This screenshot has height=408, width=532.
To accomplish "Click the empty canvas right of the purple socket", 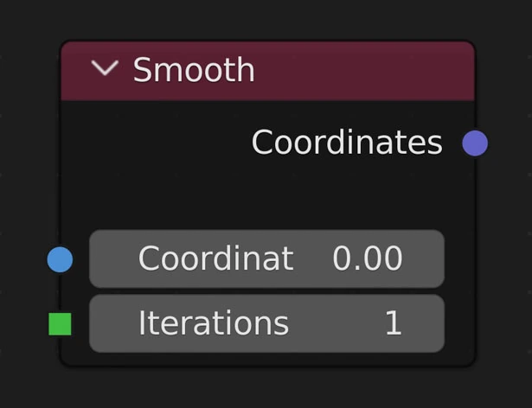I will click(510, 143).
